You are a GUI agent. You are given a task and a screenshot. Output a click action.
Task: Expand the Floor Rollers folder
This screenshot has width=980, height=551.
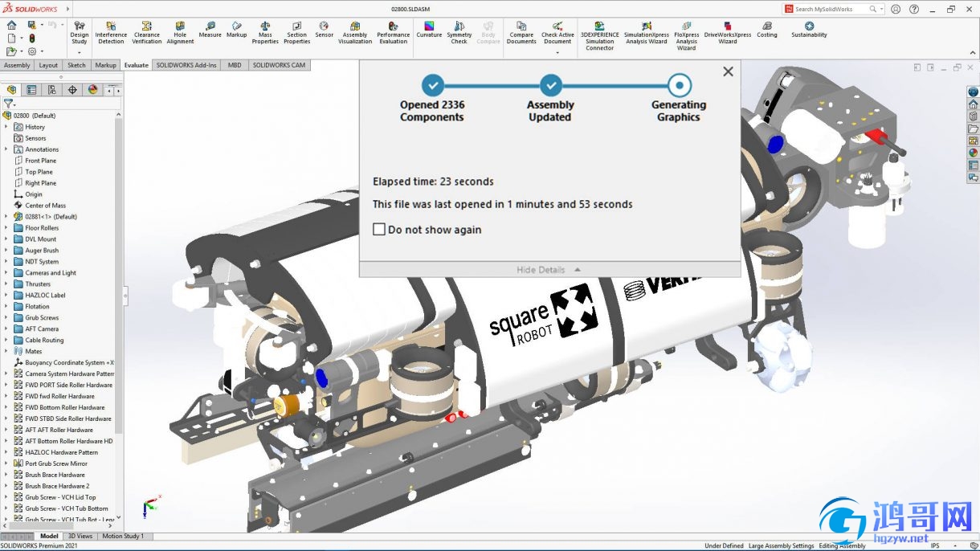click(6, 228)
